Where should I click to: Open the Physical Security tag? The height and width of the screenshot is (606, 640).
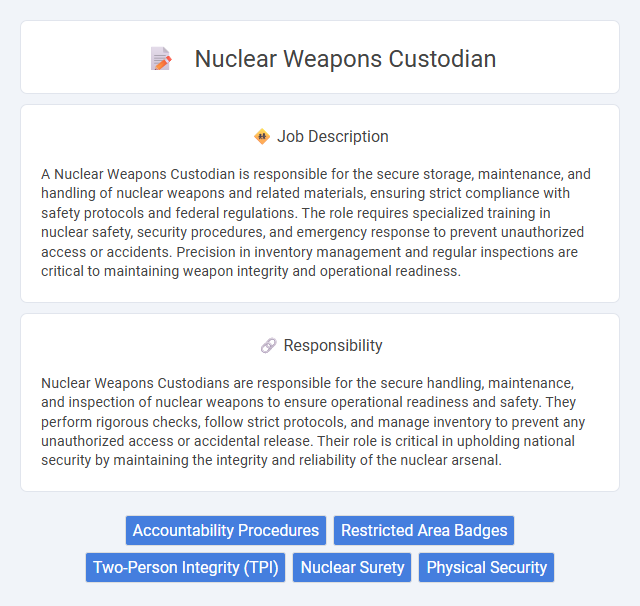pyautogui.click(x=486, y=568)
